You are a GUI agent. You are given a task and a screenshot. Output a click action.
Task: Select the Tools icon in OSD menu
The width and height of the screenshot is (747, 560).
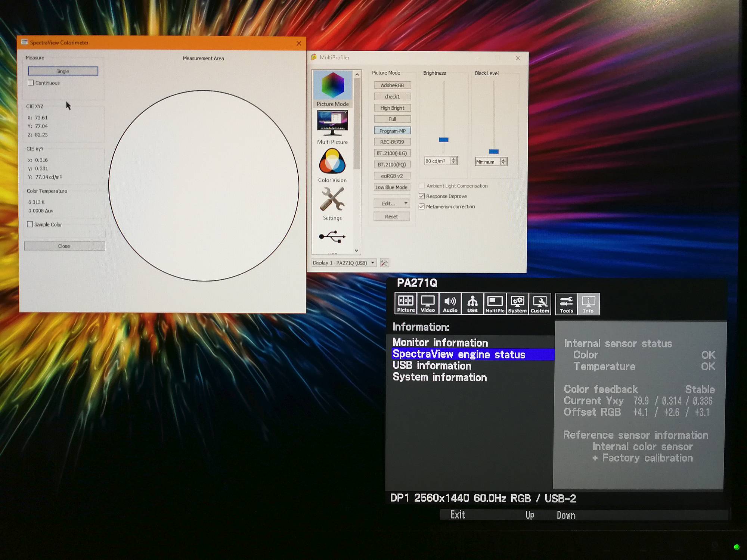(x=566, y=304)
